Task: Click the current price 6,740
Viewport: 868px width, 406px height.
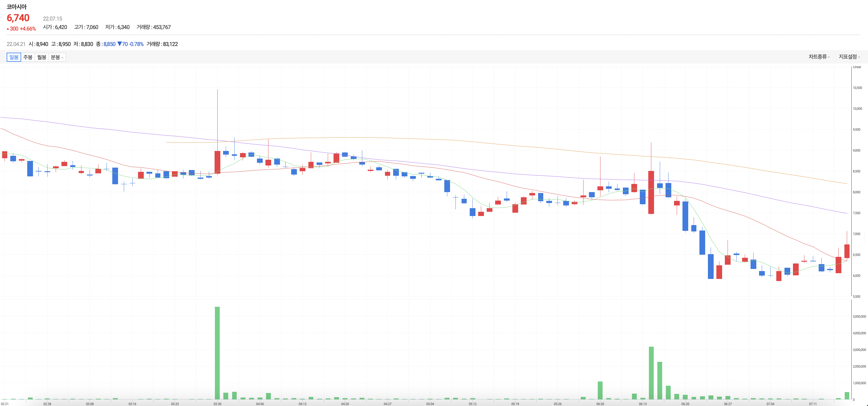Action: (x=18, y=18)
